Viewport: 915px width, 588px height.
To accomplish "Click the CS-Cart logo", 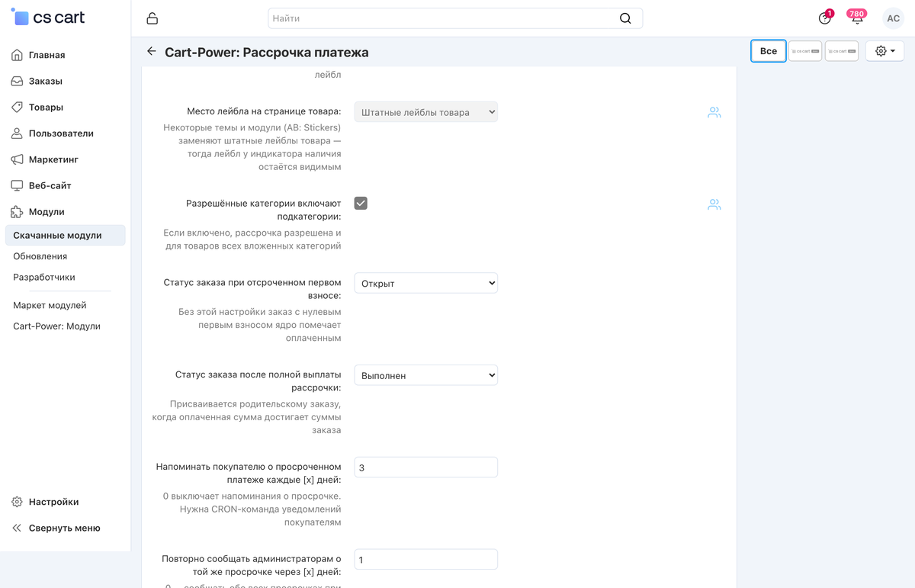I will click(x=48, y=18).
